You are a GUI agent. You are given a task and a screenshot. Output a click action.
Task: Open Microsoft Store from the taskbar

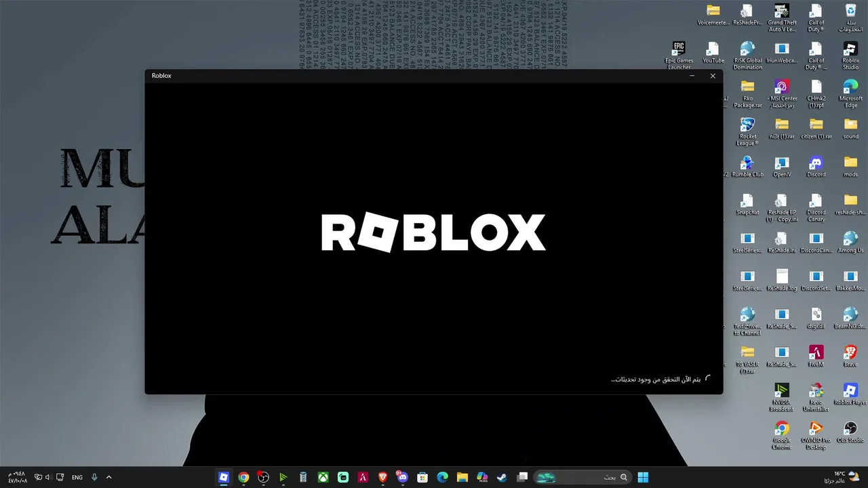pos(422,477)
